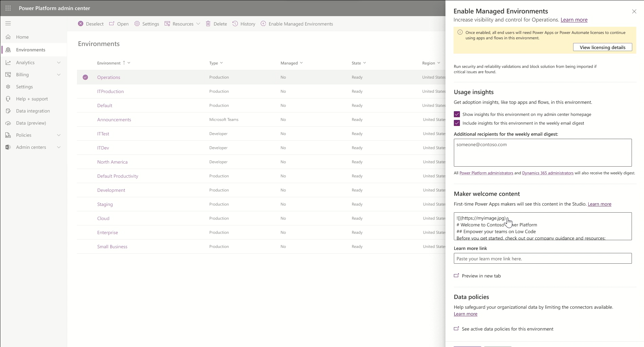The image size is (644, 347).
Task: Open the ITProduction environment link
Action: (x=111, y=91)
